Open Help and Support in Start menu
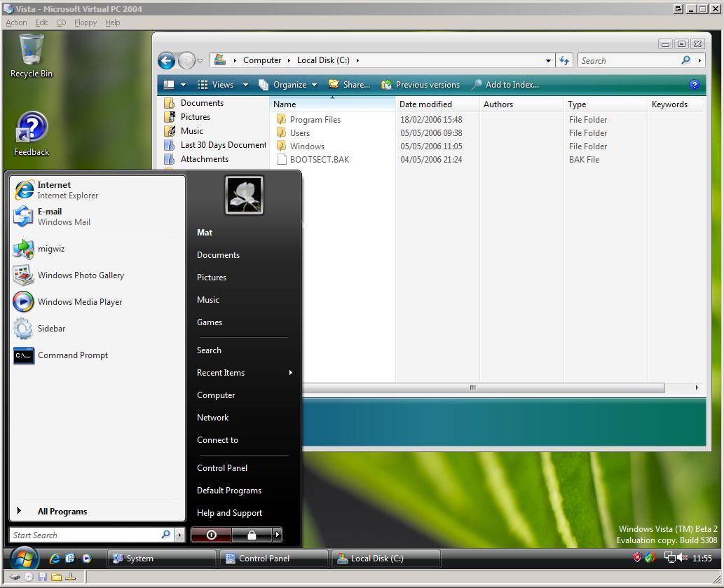This screenshot has height=588, width=724. [x=229, y=513]
